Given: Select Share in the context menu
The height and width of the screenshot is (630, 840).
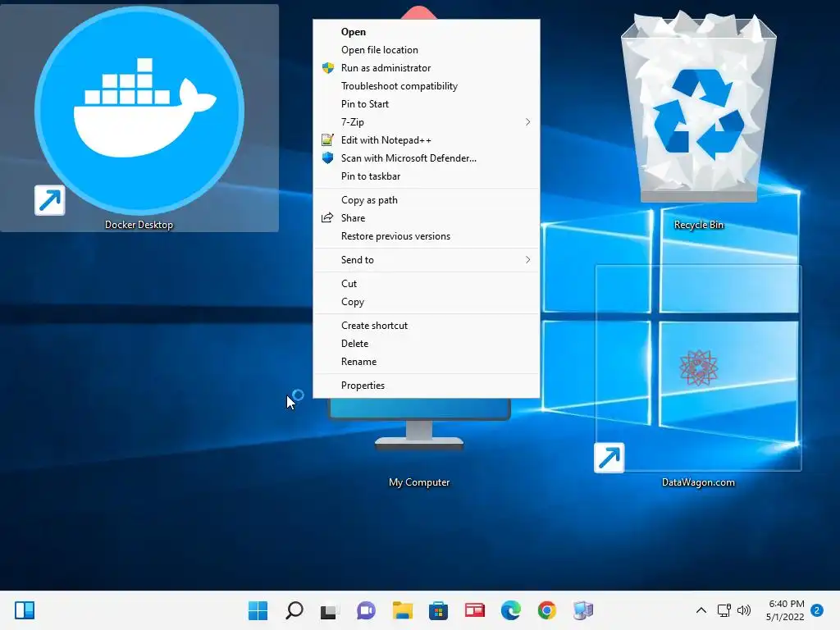Looking at the screenshot, I should click(427, 218).
